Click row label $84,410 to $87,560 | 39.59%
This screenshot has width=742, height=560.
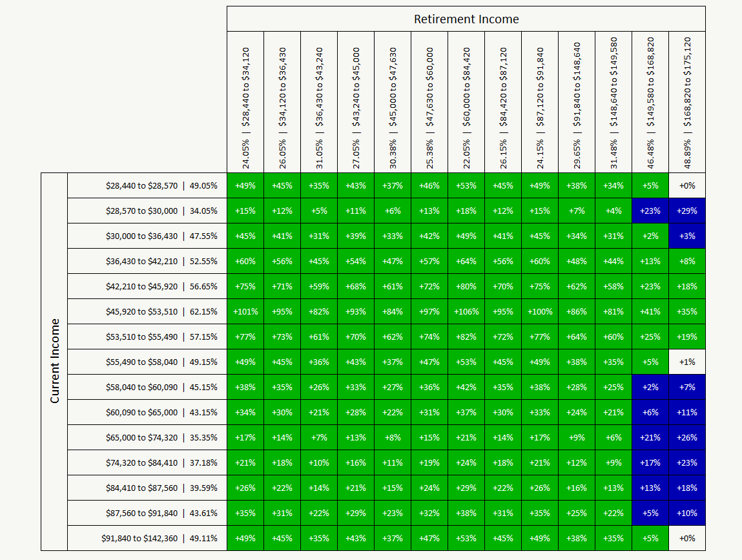pos(147,488)
